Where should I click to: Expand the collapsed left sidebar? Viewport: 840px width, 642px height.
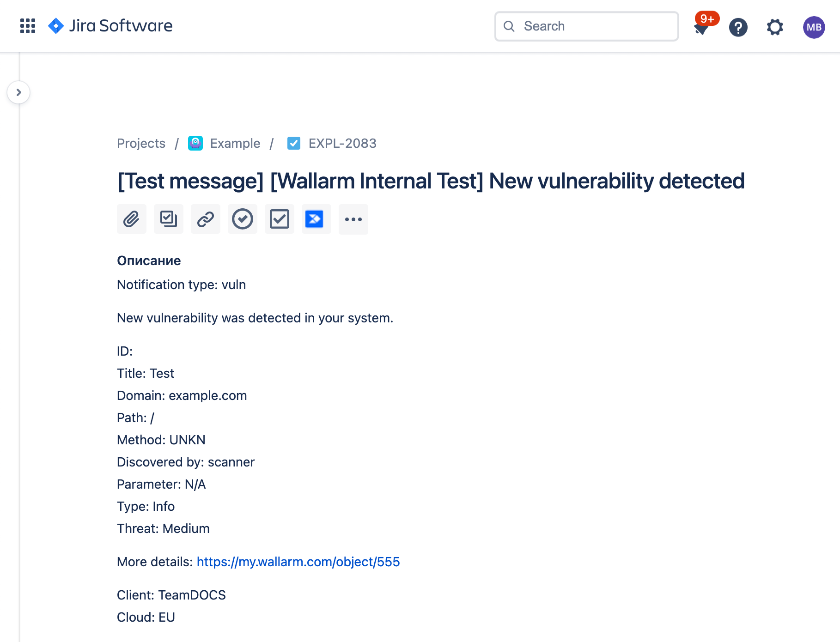pos(18,92)
